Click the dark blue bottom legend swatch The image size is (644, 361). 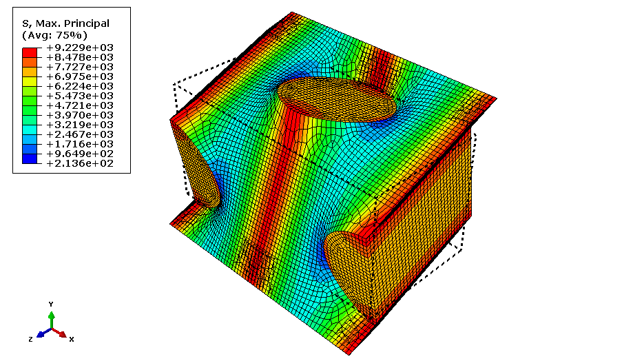pos(30,159)
